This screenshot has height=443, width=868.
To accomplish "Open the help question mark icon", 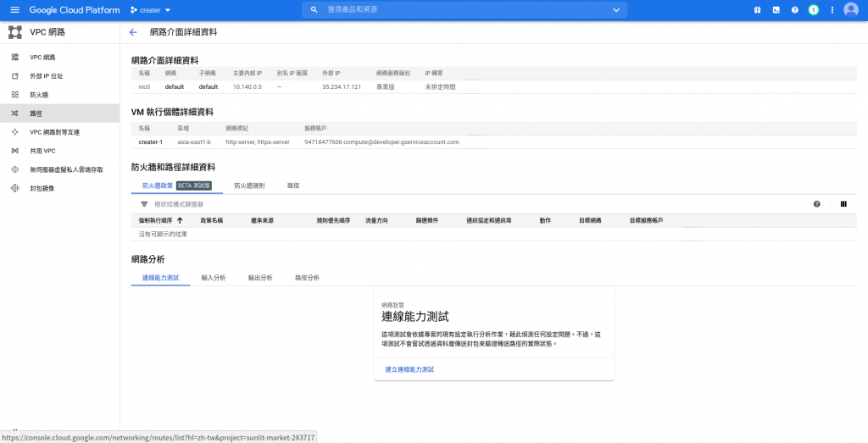I will [795, 10].
